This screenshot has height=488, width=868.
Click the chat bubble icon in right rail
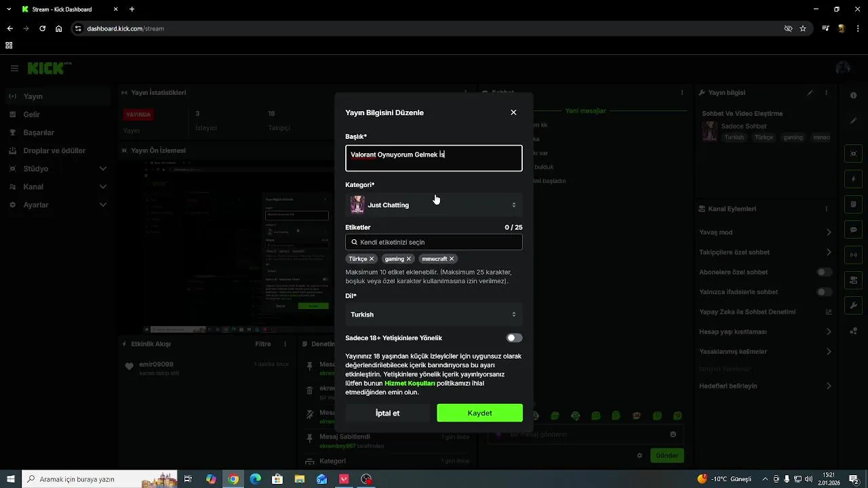(x=853, y=230)
